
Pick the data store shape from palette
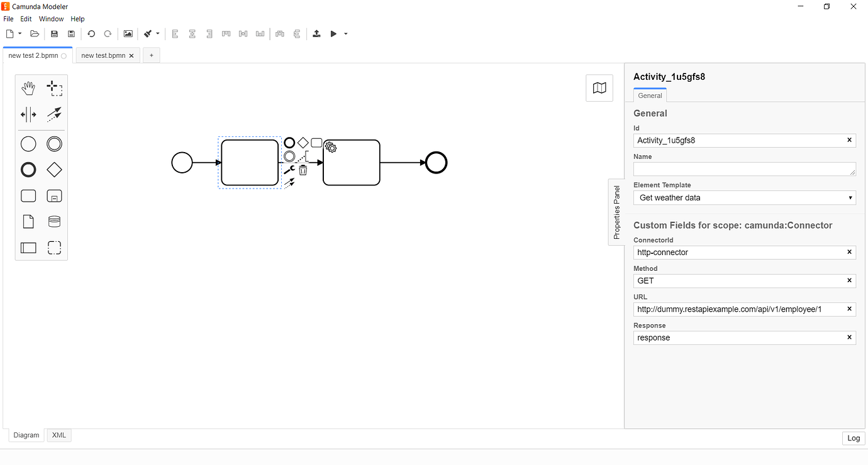tap(55, 222)
